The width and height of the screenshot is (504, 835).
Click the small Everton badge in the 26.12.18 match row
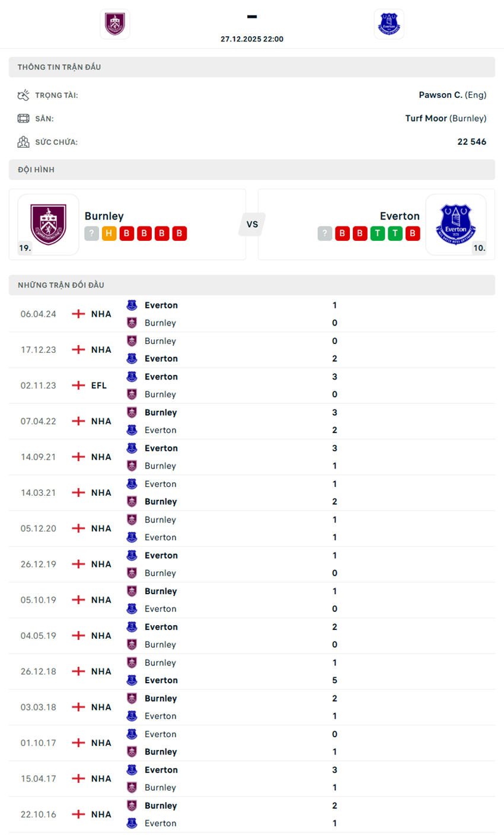(133, 680)
